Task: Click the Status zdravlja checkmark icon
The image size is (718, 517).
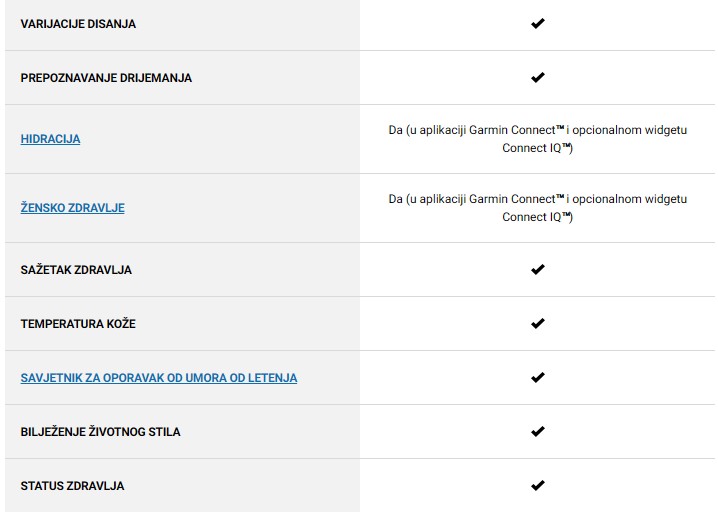Action: pos(538,486)
